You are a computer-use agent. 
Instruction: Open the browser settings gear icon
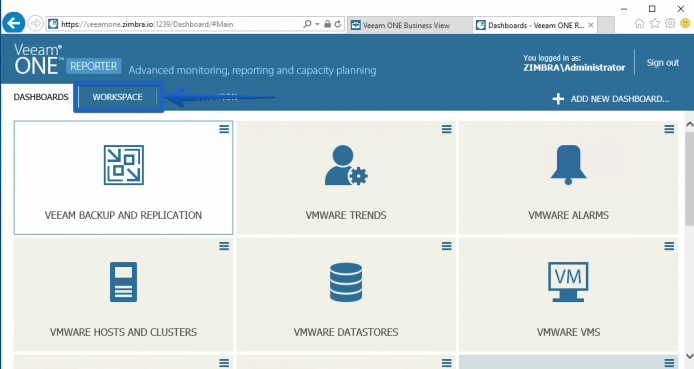(670, 23)
